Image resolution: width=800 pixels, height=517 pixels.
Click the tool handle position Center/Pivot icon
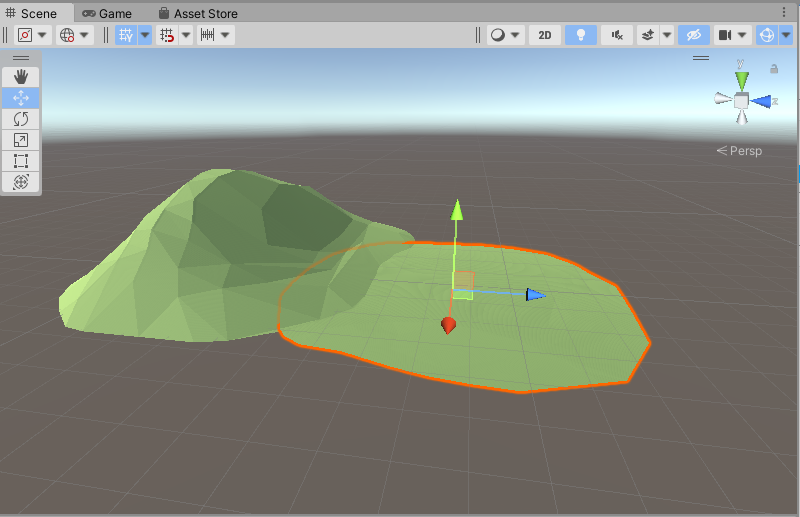(25, 35)
